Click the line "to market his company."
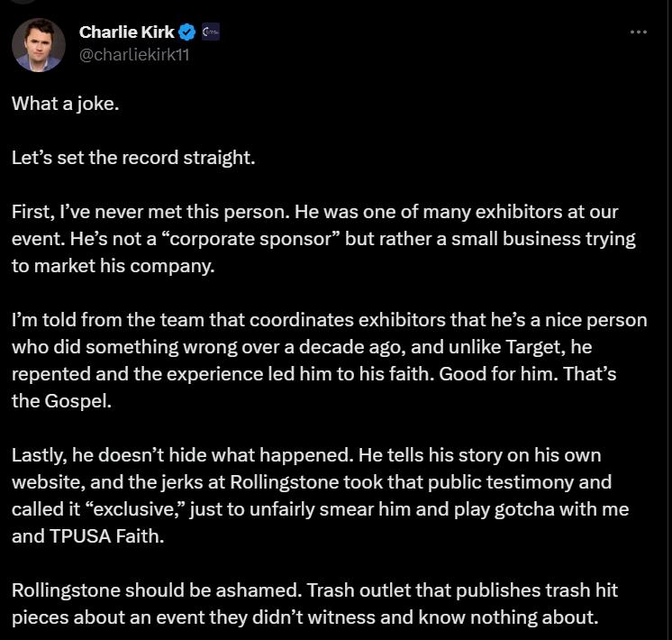 pos(114,266)
